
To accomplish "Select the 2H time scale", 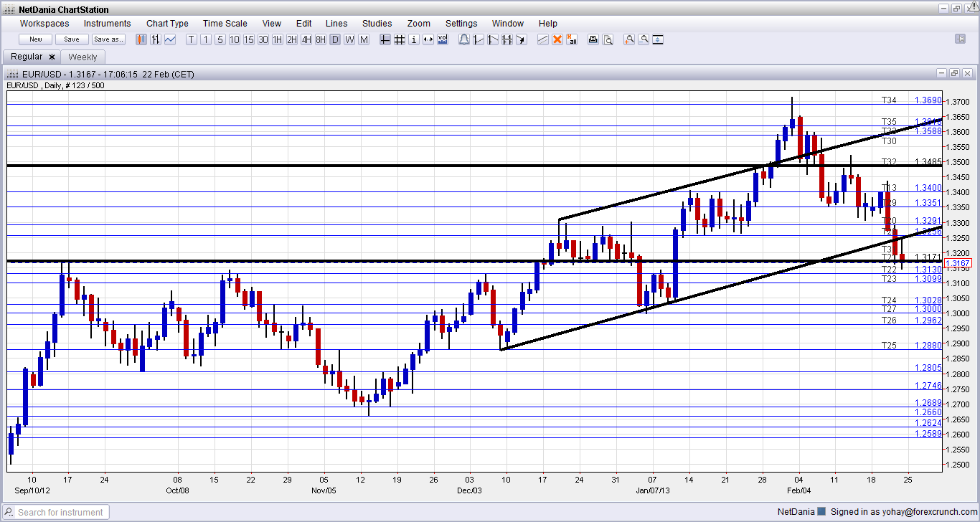I will coord(292,39).
